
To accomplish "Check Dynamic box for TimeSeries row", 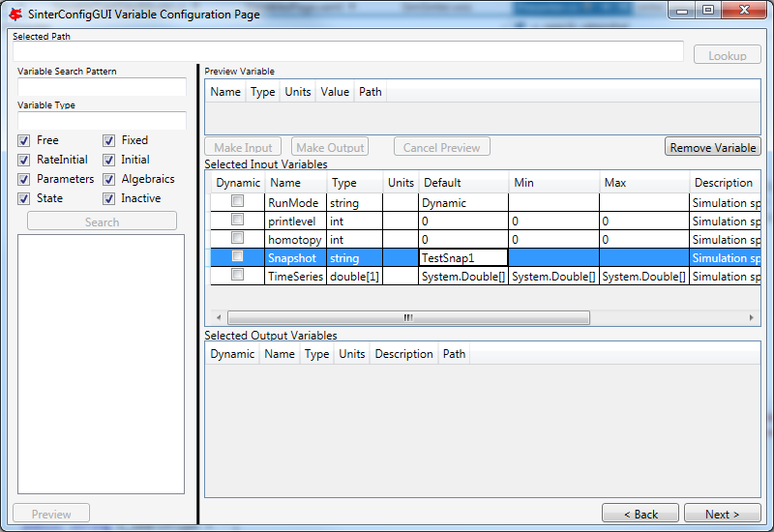I will click(237, 274).
